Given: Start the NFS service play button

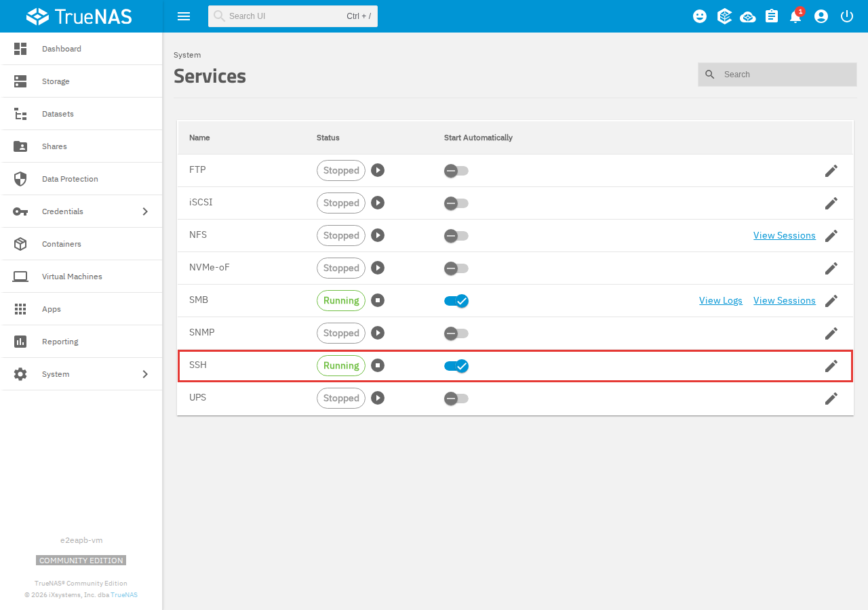Looking at the screenshot, I should (378, 235).
